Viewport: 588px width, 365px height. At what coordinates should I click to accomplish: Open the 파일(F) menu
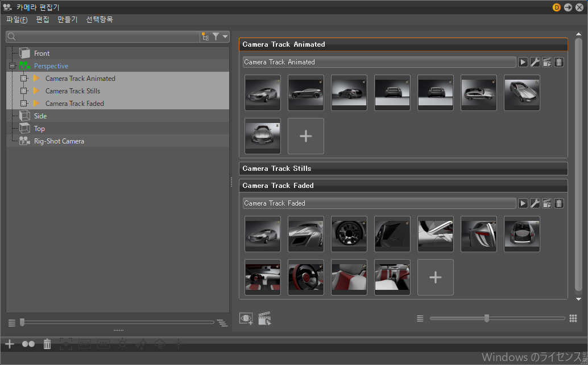coord(17,19)
